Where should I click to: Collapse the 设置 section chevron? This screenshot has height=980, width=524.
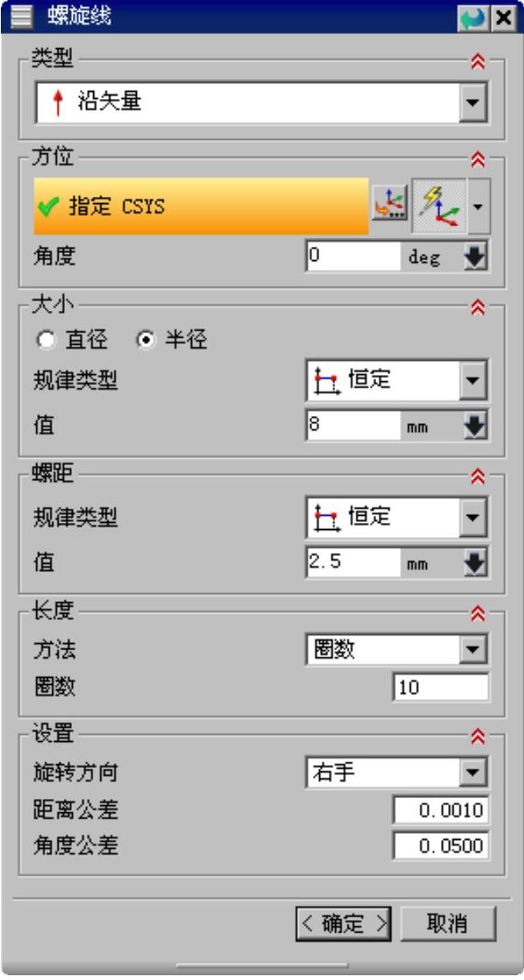coord(477,737)
